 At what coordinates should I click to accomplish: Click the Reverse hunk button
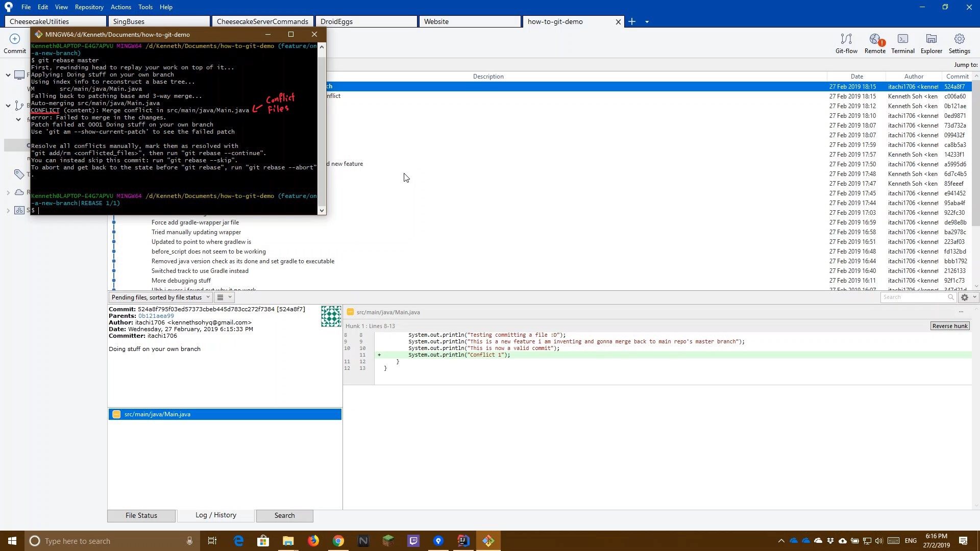point(949,325)
